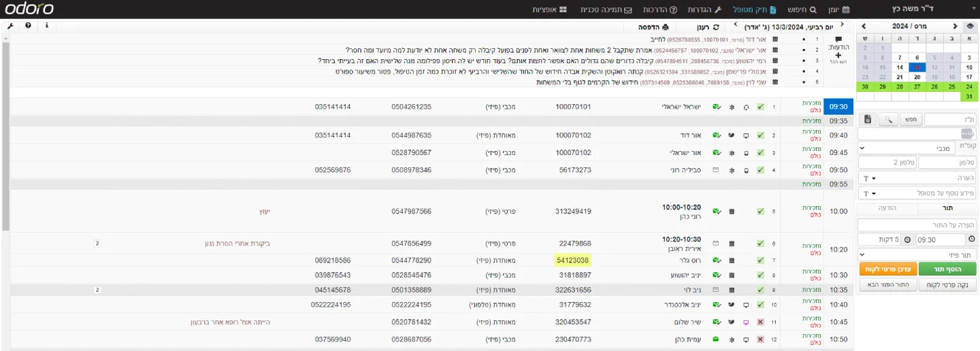Toggle the green checkmark in row 7 for רום גלר

(x=760, y=261)
